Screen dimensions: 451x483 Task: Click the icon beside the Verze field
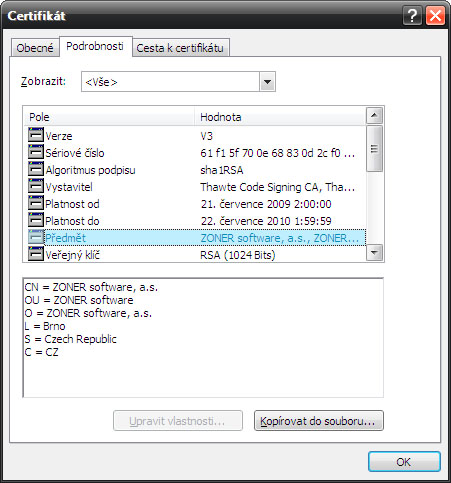[36, 135]
